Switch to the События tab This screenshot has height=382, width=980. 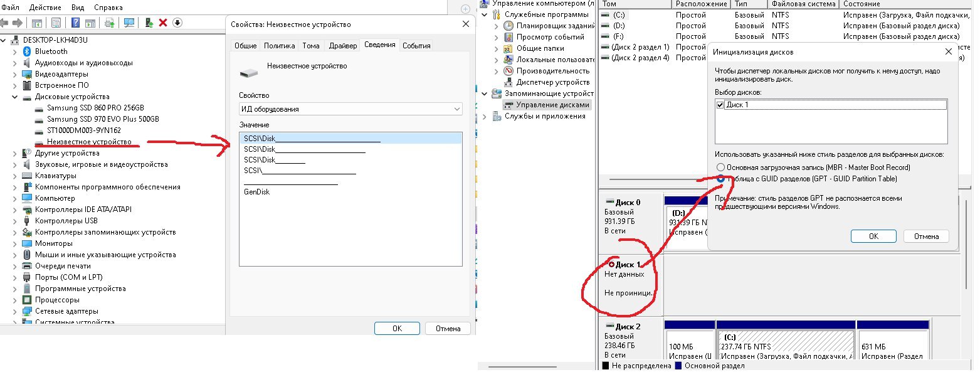pyautogui.click(x=416, y=46)
